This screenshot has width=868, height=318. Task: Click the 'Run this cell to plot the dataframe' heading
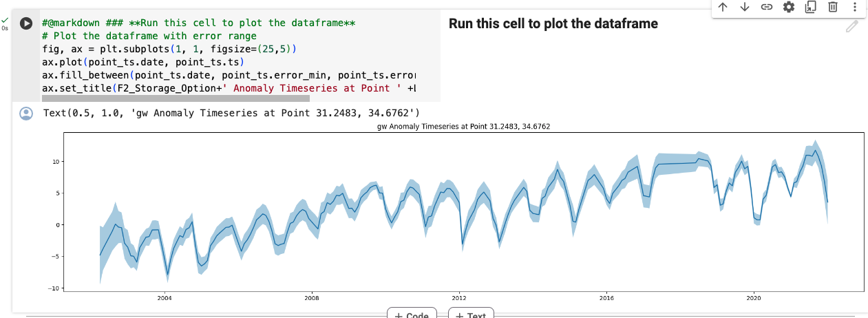(x=553, y=24)
